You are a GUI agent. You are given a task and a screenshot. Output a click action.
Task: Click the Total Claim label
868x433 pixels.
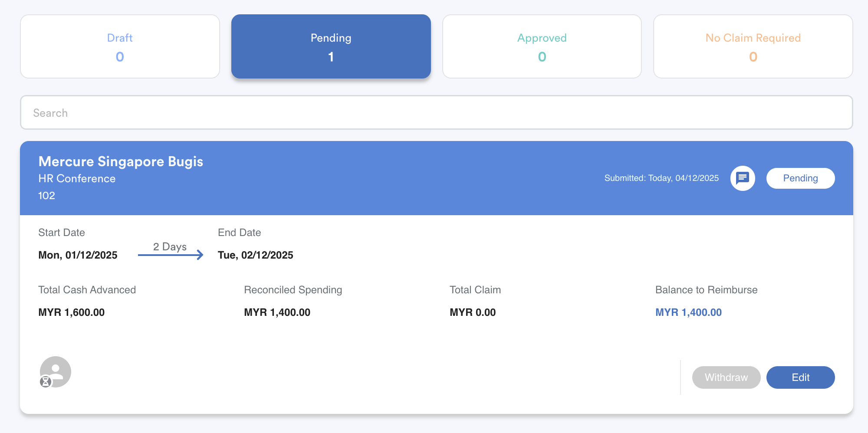[475, 290]
